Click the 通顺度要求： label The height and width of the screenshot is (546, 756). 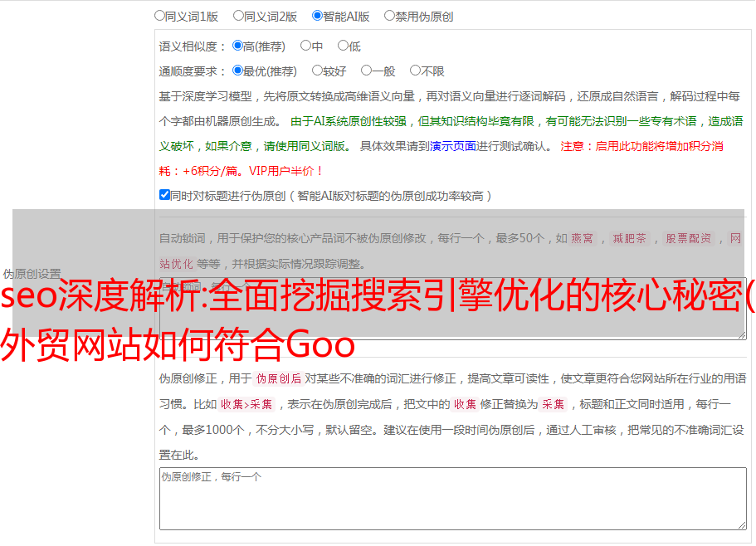coord(193,71)
